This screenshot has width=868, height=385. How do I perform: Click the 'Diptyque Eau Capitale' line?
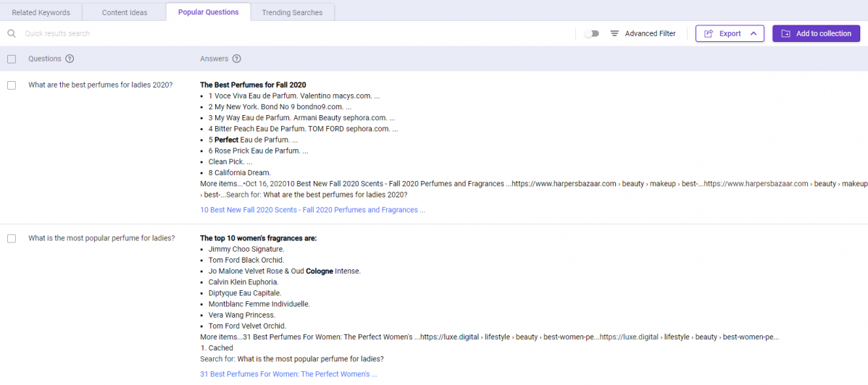245,292
